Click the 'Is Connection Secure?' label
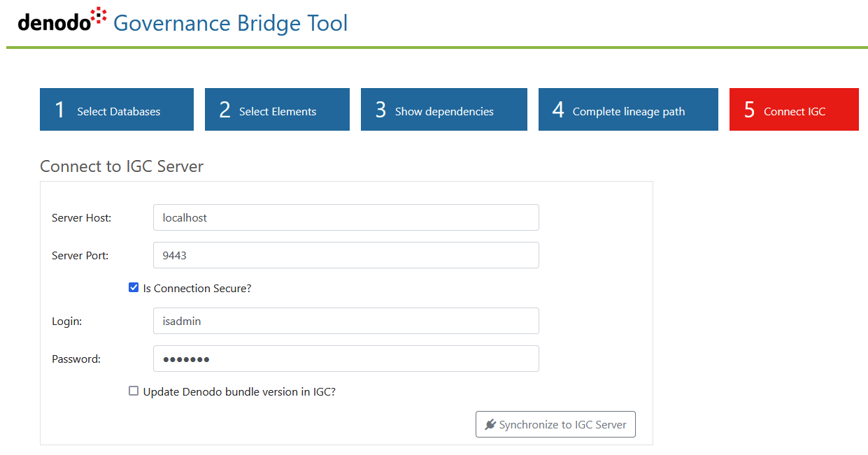This screenshot has width=868, height=455. (197, 288)
